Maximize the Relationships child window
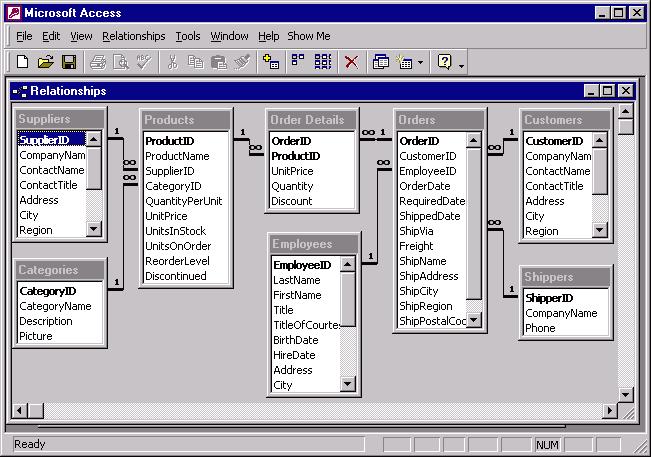651x457 pixels. [607, 90]
